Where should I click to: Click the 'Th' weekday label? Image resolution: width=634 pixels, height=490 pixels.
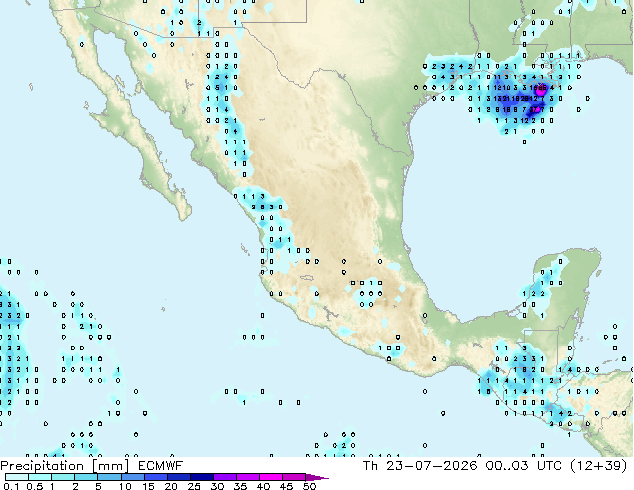click(x=370, y=466)
